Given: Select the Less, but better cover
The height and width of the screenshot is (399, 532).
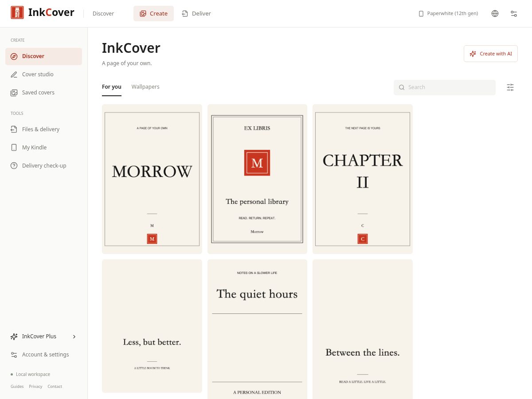Looking at the screenshot, I should (152, 326).
